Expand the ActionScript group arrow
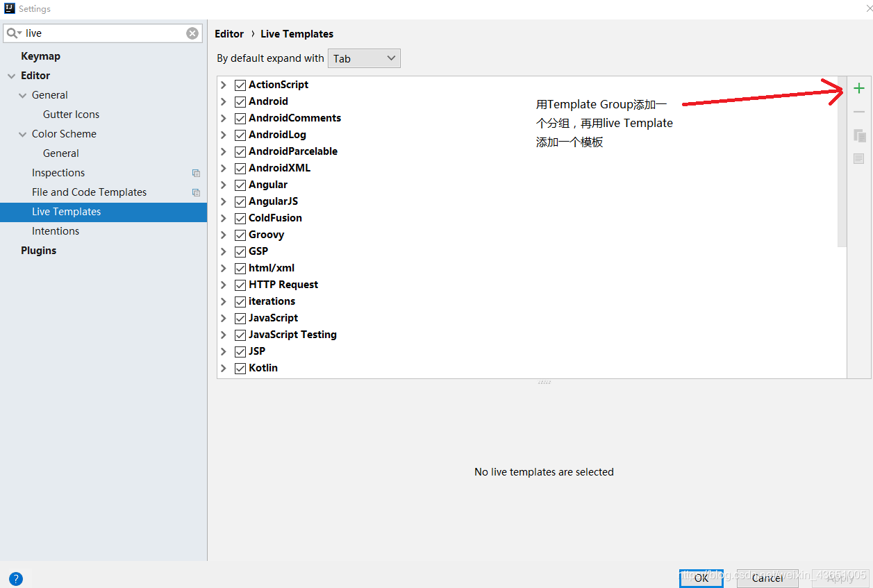Image resolution: width=873 pixels, height=588 pixels. coord(224,85)
